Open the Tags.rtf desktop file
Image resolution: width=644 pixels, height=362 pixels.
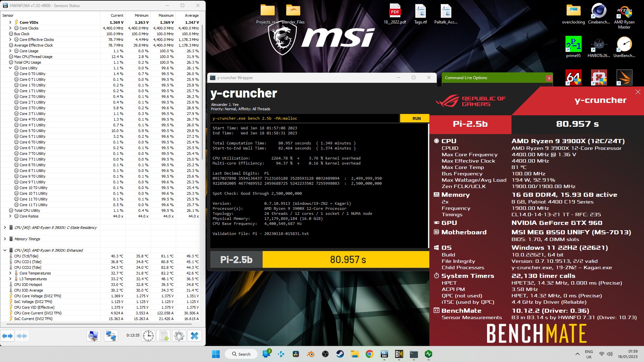pyautogui.click(x=420, y=14)
